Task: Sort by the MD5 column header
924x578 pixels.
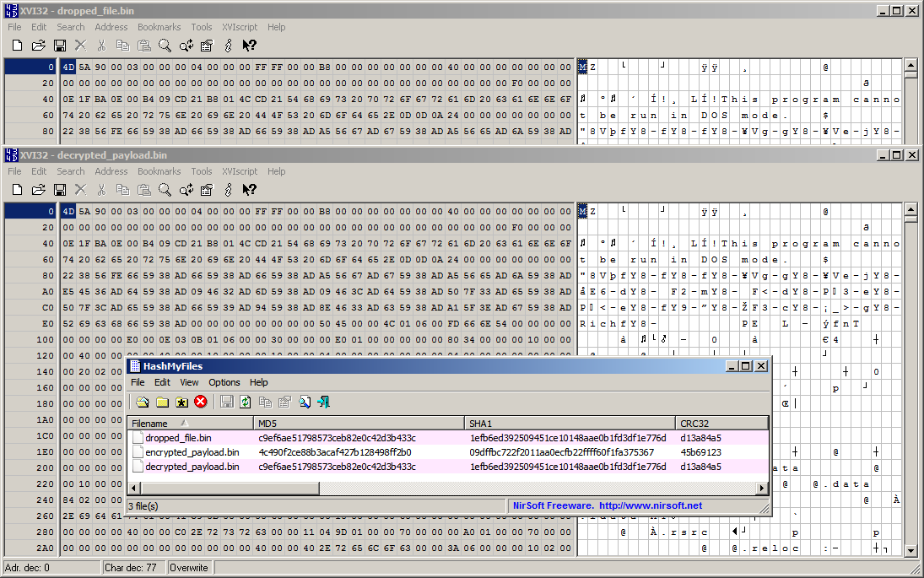Action: click(x=359, y=423)
